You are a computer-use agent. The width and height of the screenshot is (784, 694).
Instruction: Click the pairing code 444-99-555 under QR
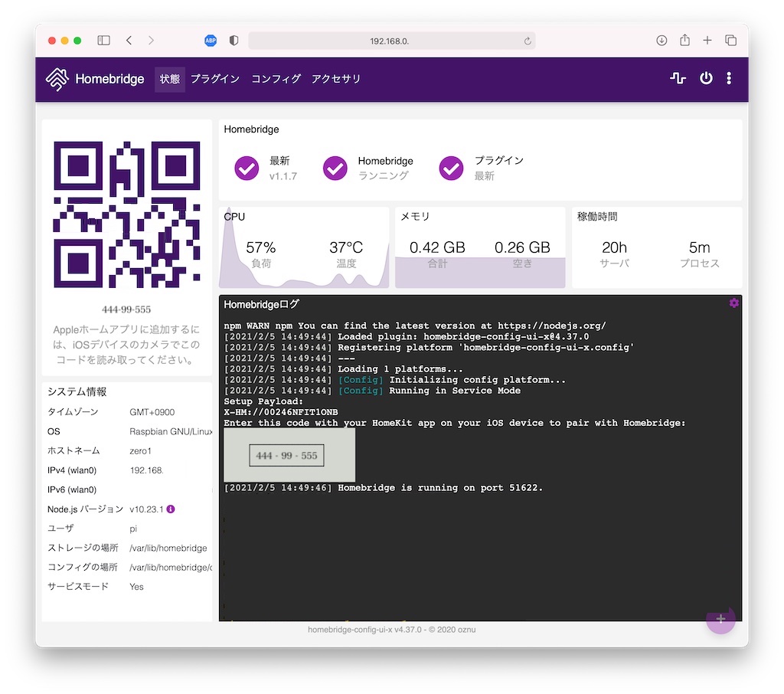point(126,309)
